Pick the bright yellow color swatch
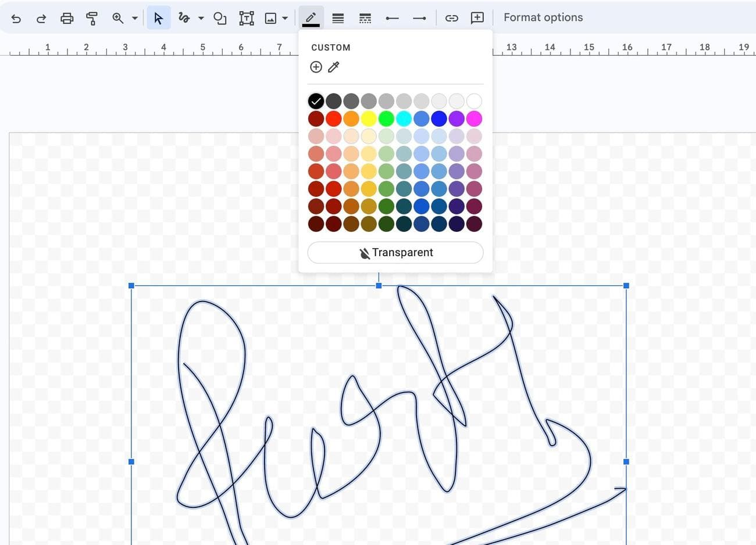Image resolution: width=756 pixels, height=545 pixels. pyautogui.click(x=369, y=119)
